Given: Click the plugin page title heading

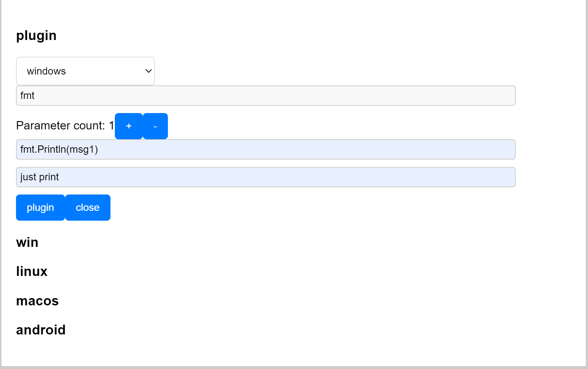Looking at the screenshot, I should [36, 36].
